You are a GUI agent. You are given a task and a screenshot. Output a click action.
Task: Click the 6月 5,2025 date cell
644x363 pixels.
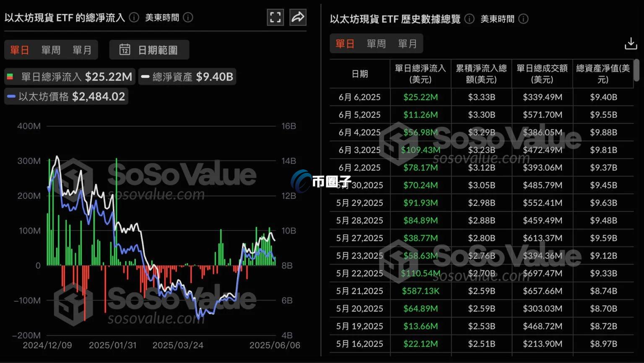360,114
